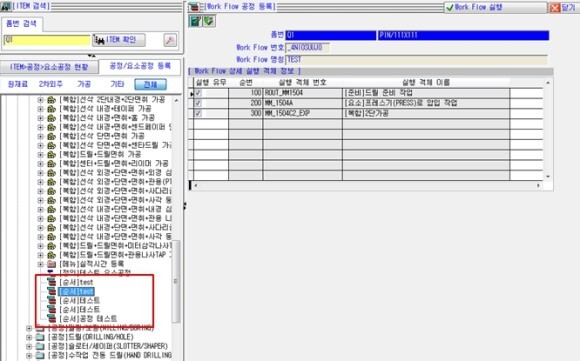Image resolution: width=580 pixels, height=361 pixels.
Task: Click the ITEM 검색 title bar icon
Action: click(6, 6)
